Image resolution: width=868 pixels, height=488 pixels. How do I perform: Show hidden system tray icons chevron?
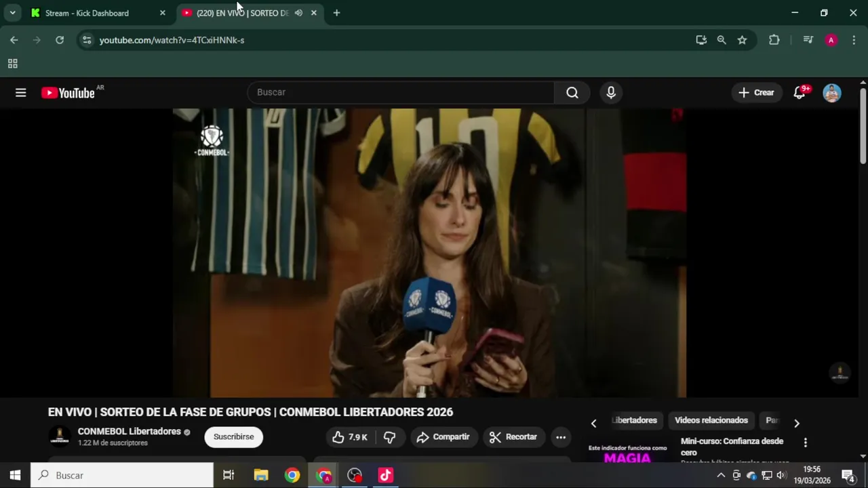(721, 475)
